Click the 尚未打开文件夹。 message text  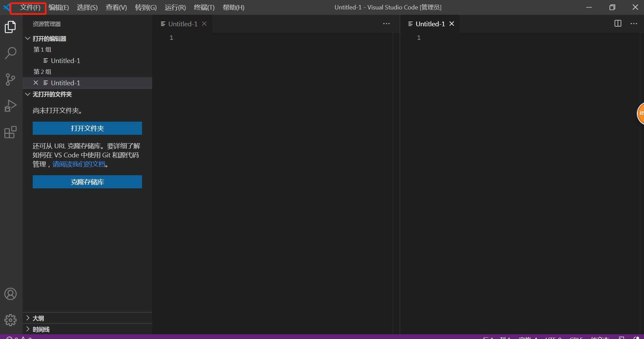[57, 111]
